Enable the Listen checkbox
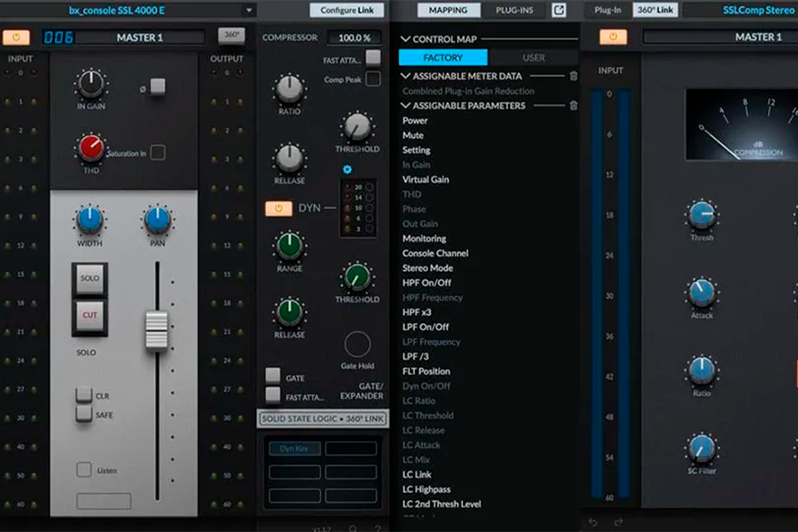 pos(84,469)
